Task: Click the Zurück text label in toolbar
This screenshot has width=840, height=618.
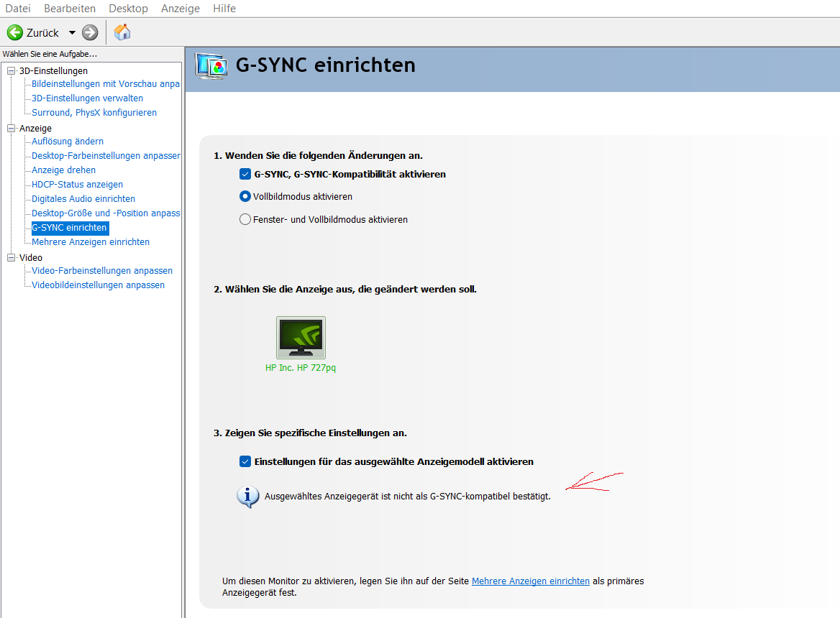Action: [x=43, y=33]
